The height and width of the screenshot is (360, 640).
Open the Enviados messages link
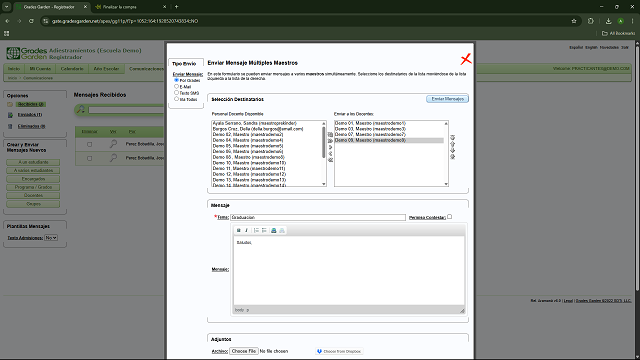(x=30, y=115)
